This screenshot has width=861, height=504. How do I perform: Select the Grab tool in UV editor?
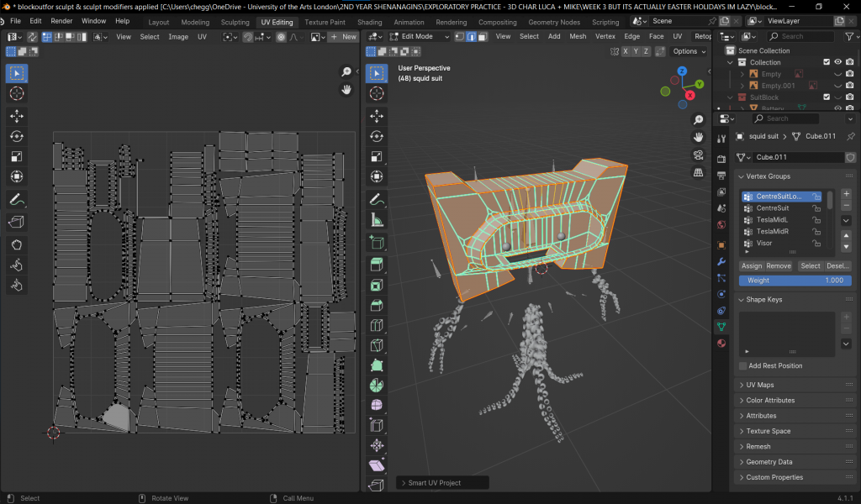17,244
